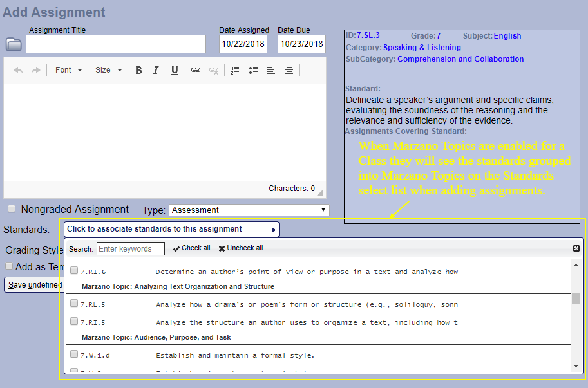Image resolution: width=588 pixels, height=388 pixels.
Task: Click the standards list scroll down arrow
Action: point(576,366)
